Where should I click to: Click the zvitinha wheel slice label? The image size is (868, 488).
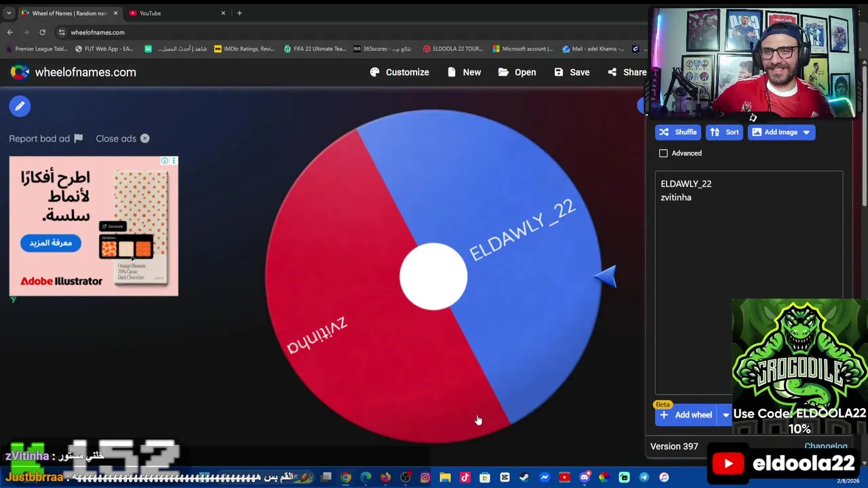coord(317,335)
